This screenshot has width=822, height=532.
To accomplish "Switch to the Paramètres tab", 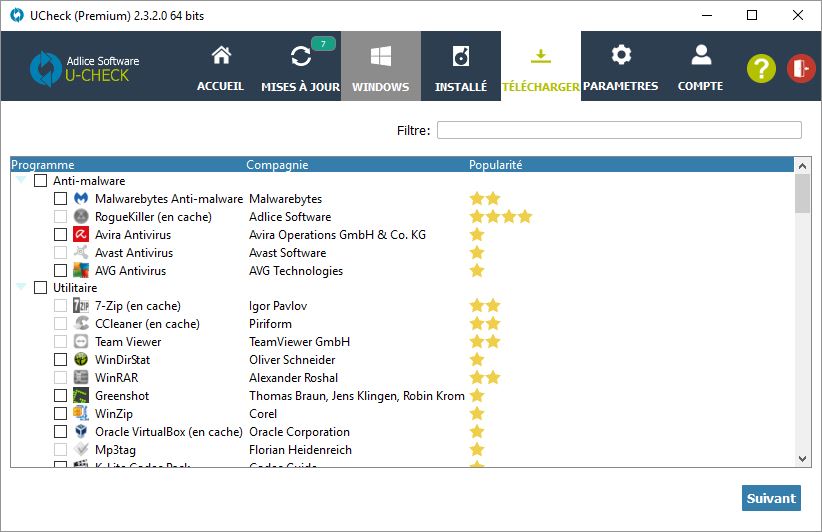I will (x=620, y=67).
